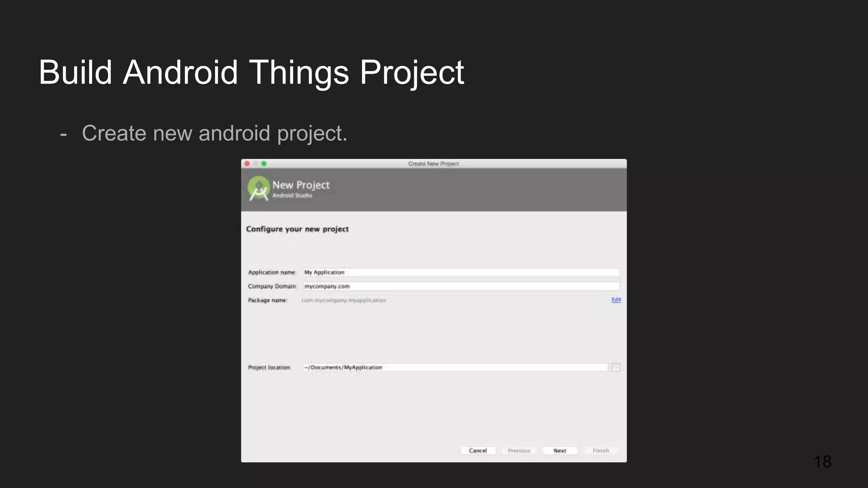Click the 'Company Domain:' label

pos(272,286)
